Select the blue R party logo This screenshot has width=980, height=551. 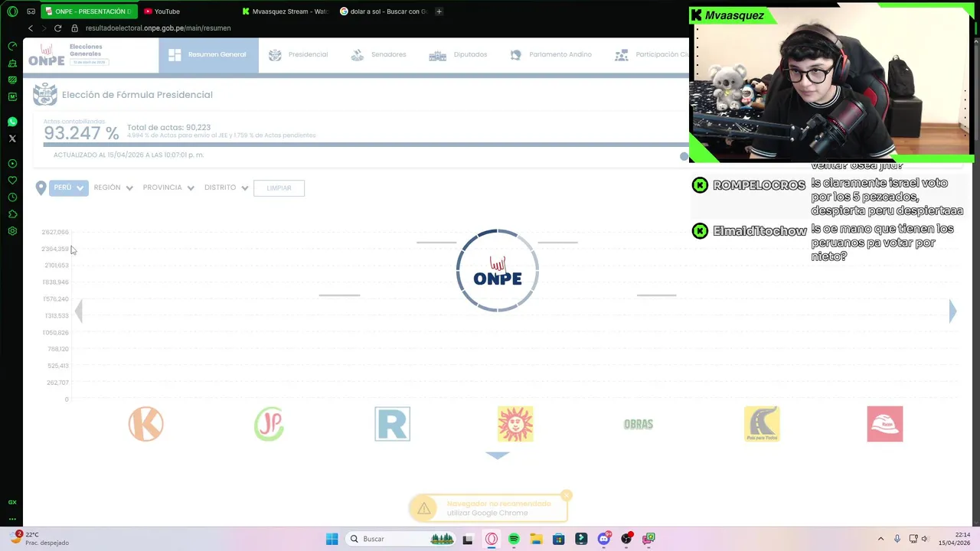tap(392, 424)
